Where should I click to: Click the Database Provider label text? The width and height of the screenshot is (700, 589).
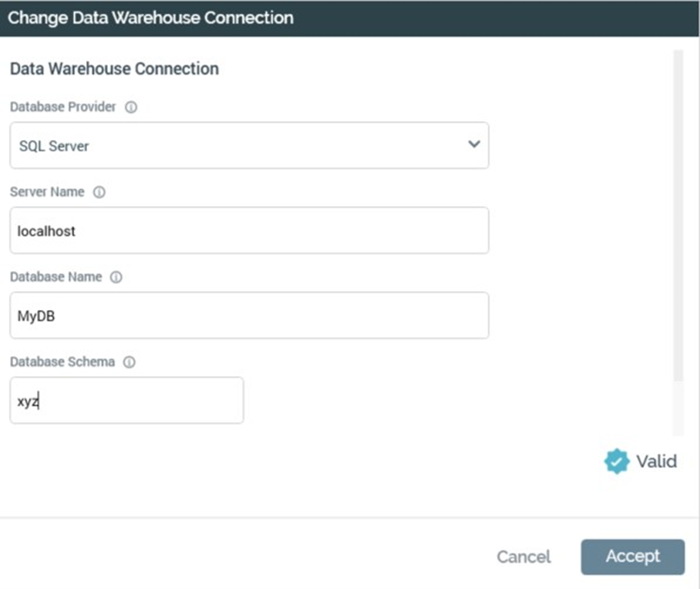click(63, 108)
